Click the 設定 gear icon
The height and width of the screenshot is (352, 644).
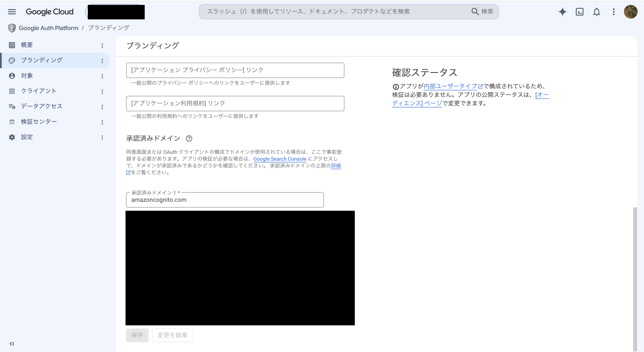(x=12, y=137)
